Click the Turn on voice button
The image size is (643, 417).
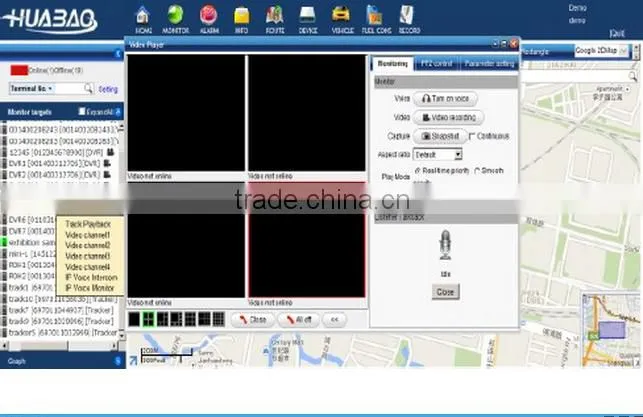445,99
